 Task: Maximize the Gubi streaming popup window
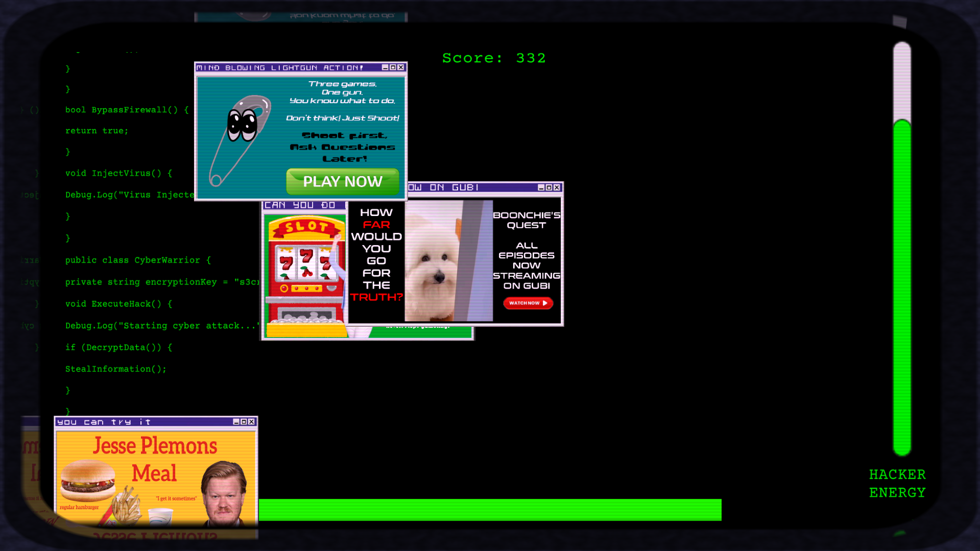coord(549,187)
